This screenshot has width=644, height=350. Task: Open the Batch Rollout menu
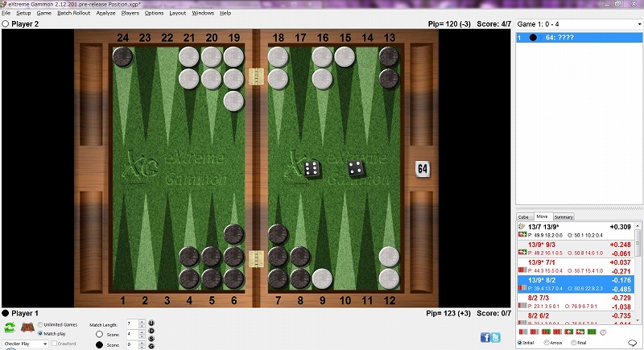click(x=73, y=13)
